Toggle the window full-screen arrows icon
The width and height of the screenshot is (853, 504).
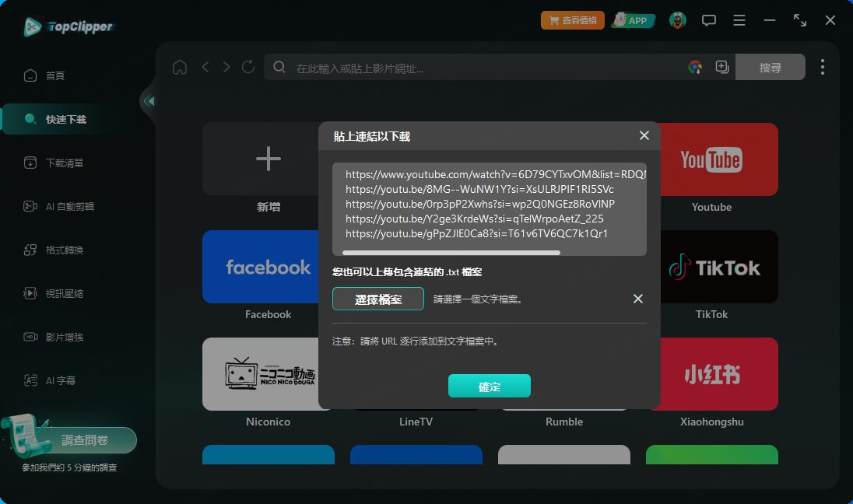click(800, 21)
